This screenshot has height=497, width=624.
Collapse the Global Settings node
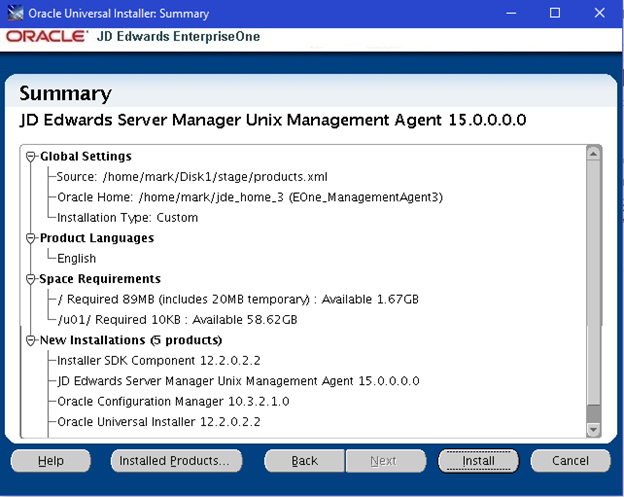[31, 156]
